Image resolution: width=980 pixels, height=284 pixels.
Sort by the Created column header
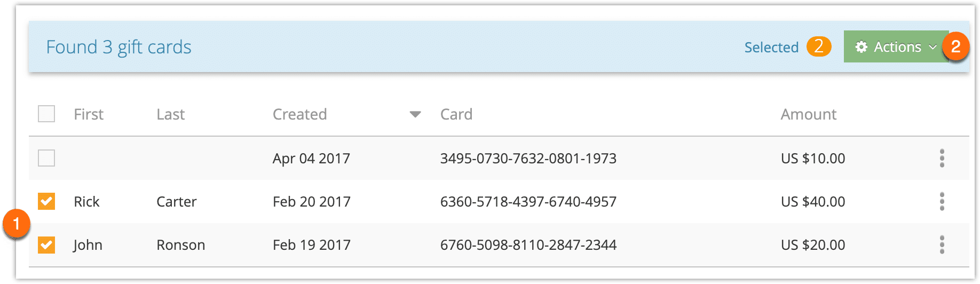coord(300,114)
